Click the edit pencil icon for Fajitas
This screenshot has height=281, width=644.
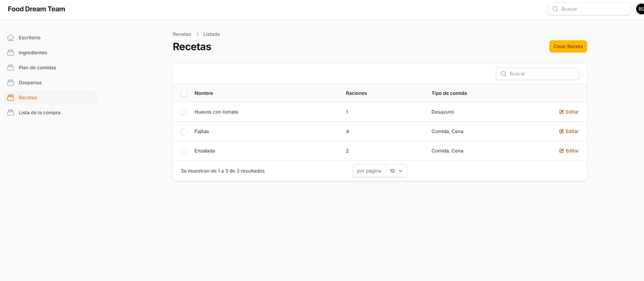(x=561, y=131)
